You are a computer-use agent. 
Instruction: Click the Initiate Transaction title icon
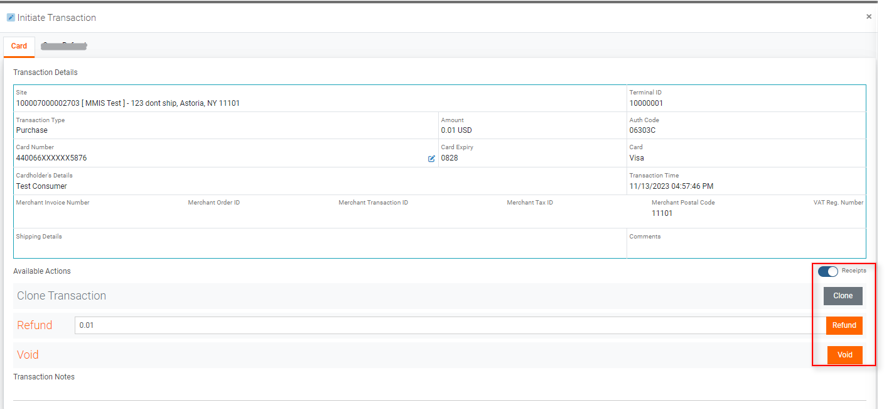pos(11,18)
